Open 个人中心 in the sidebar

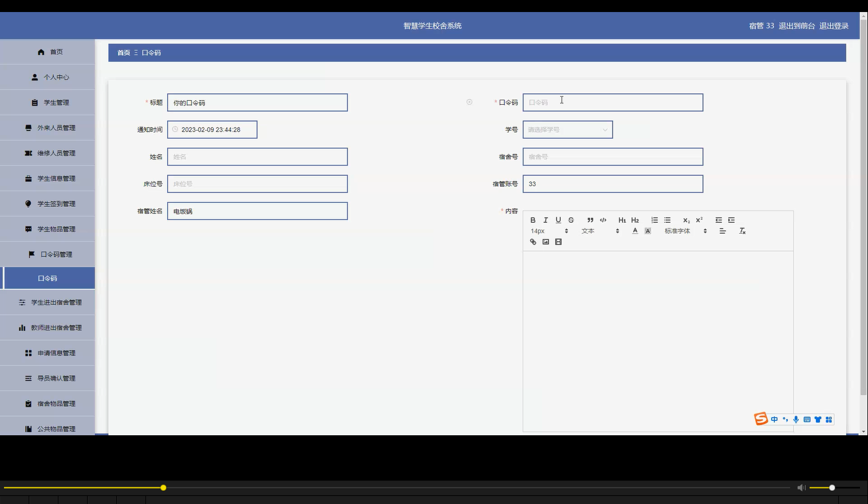(x=48, y=77)
